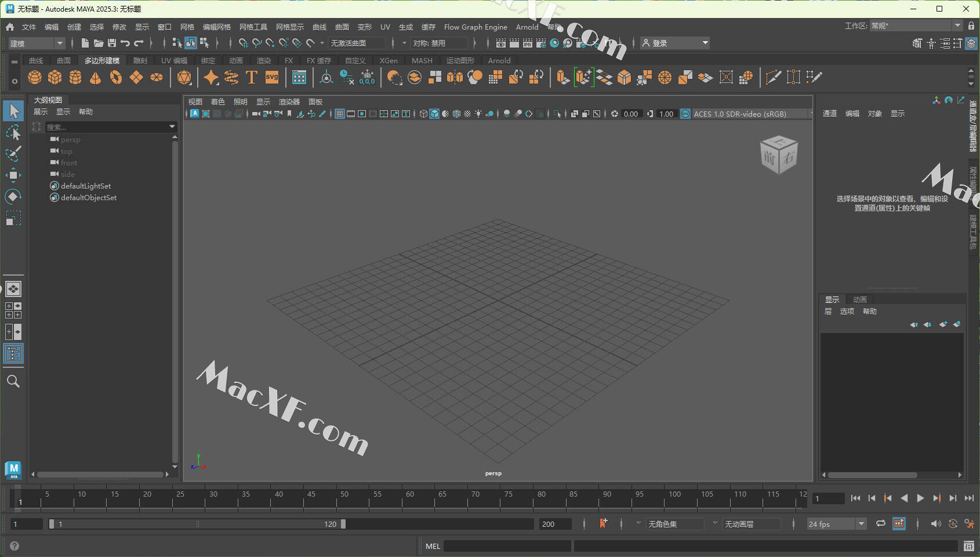Open the 编辑网格 menu

tap(217, 27)
